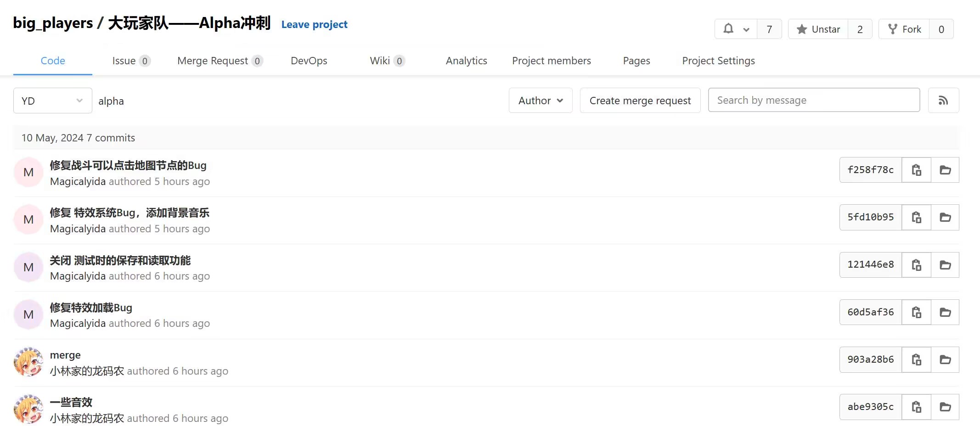980x432 pixels.
Task: Expand the notification settings dropdown arrow
Action: click(747, 29)
